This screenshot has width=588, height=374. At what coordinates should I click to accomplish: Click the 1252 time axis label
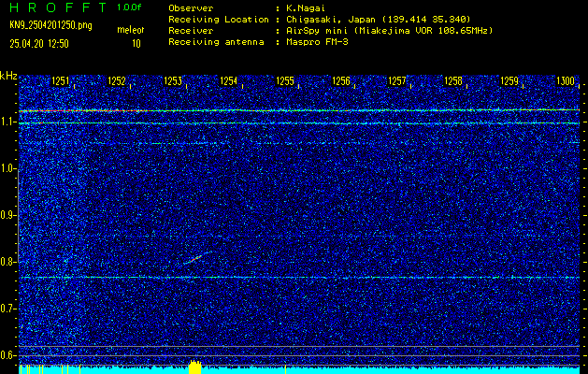[x=117, y=81]
